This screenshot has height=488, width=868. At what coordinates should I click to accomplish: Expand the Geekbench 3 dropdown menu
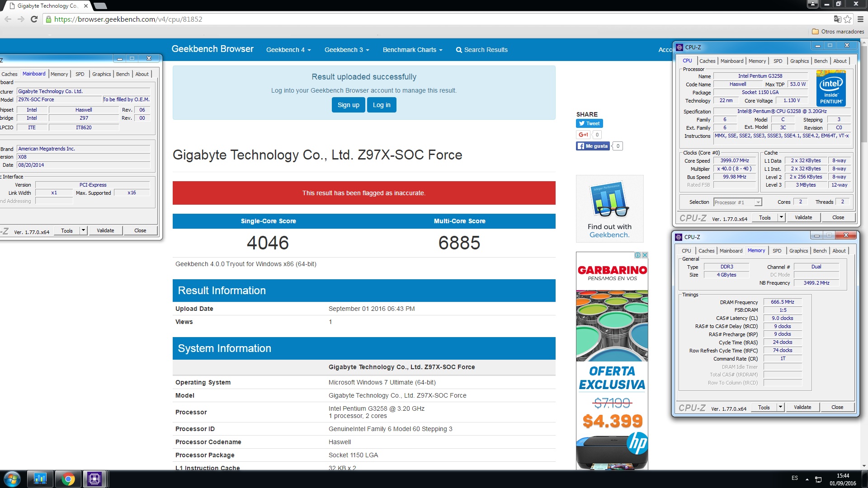pos(347,50)
